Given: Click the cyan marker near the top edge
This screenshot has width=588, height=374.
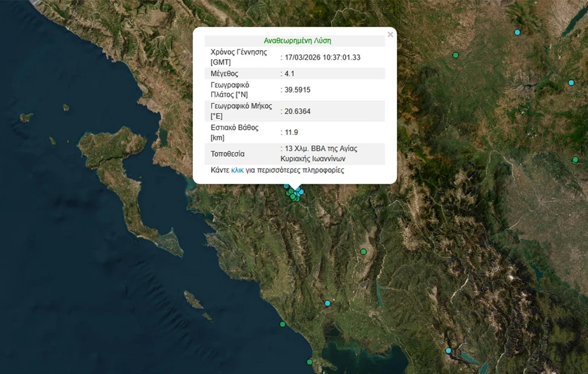Looking at the screenshot, I should [x=518, y=32].
